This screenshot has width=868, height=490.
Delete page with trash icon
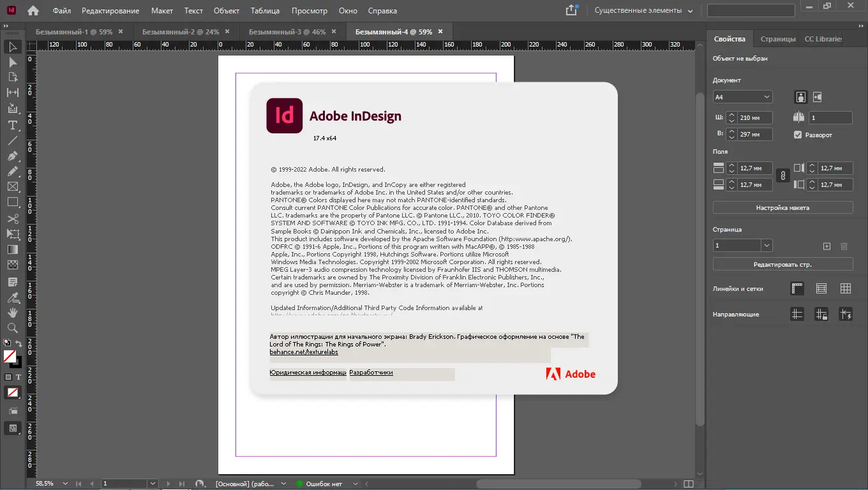tap(844, 246)
